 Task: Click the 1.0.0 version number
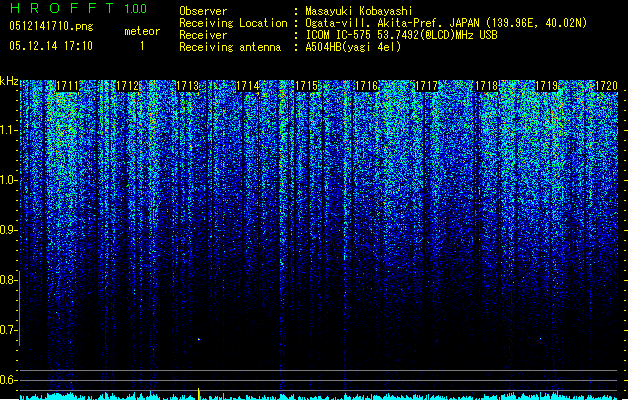point(135,8)
